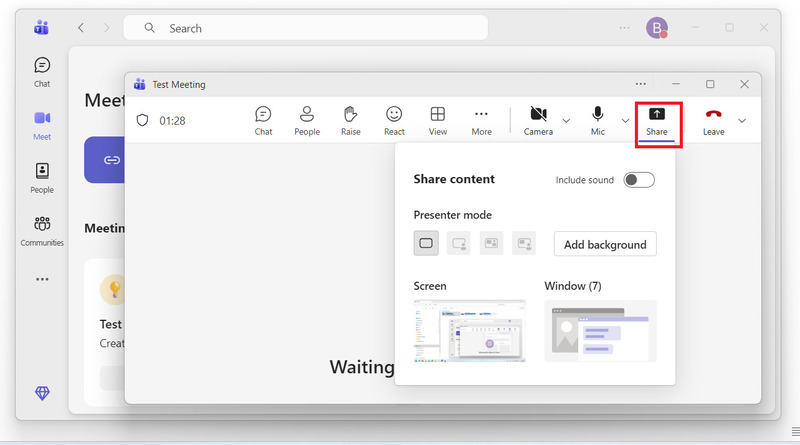Select the Screen thumbnail to share
The width and height of the screenshot is (800, 445).
[x=469, y=330]
